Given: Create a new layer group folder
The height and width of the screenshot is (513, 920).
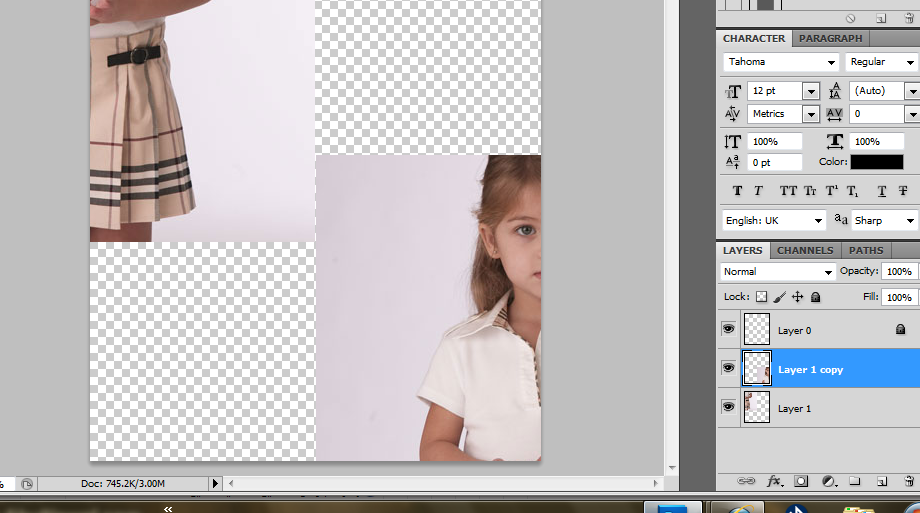Looking at the screenshot, I should [854, 481].
